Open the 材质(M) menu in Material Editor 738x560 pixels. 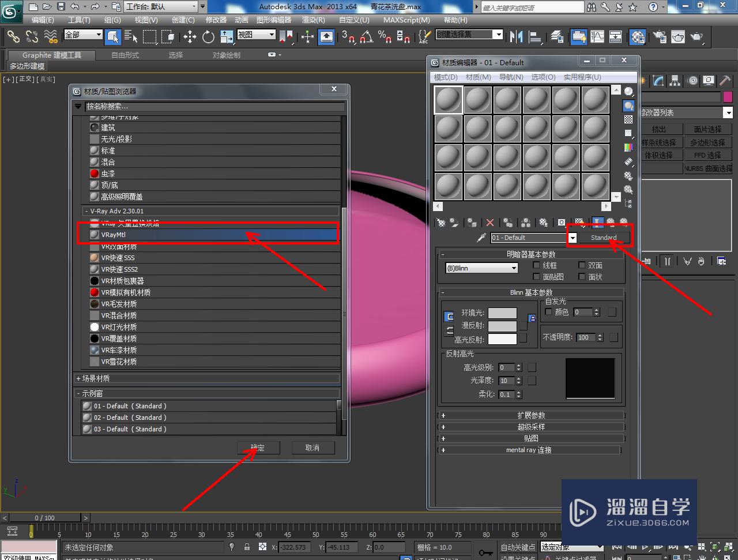click(x=478, y=77)
